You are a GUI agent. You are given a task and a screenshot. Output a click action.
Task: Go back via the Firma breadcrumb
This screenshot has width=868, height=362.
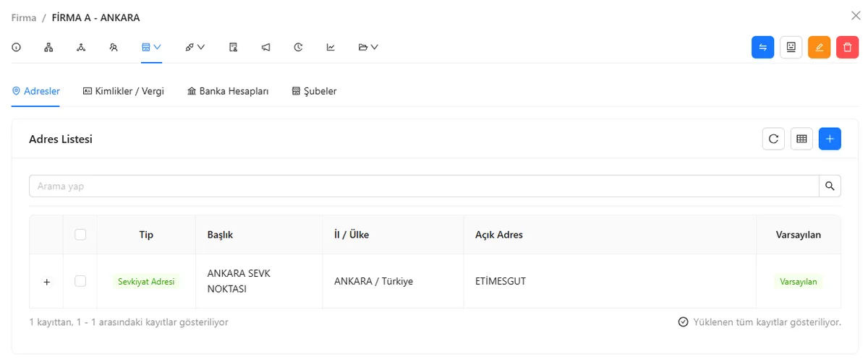24,17
